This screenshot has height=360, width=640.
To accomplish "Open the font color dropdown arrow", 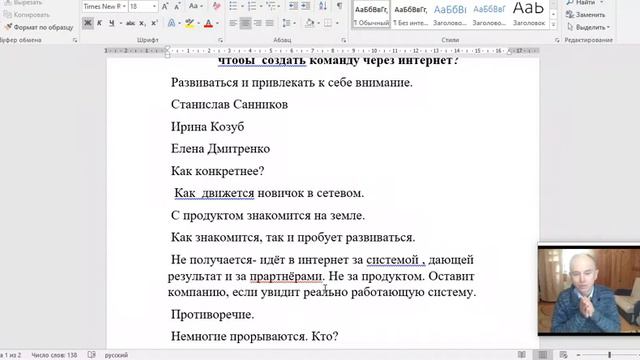I will pyautogui.click(x=217, y=23).
